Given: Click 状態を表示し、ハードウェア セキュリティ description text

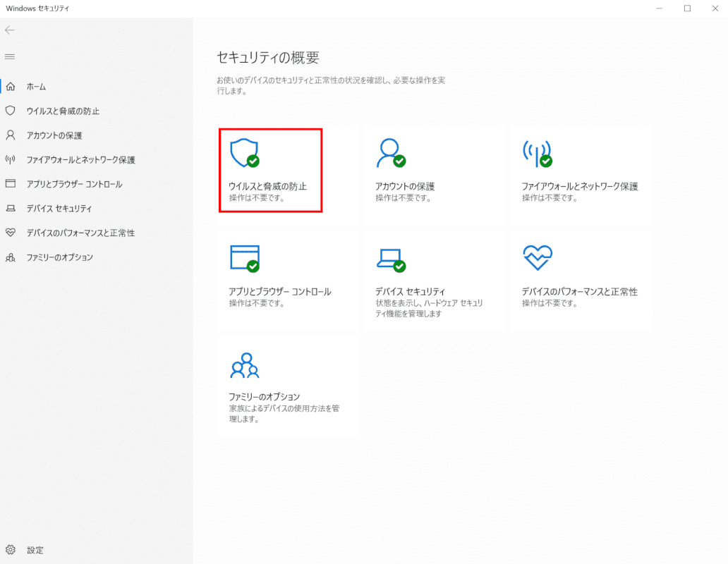Looking at the screenshot, I should point(429,308).
